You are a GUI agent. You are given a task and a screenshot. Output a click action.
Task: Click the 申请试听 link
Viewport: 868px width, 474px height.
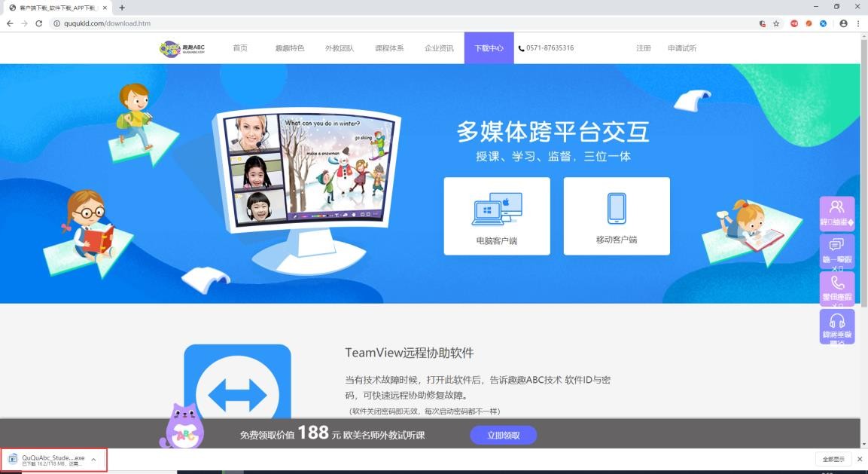pos(682,48)
